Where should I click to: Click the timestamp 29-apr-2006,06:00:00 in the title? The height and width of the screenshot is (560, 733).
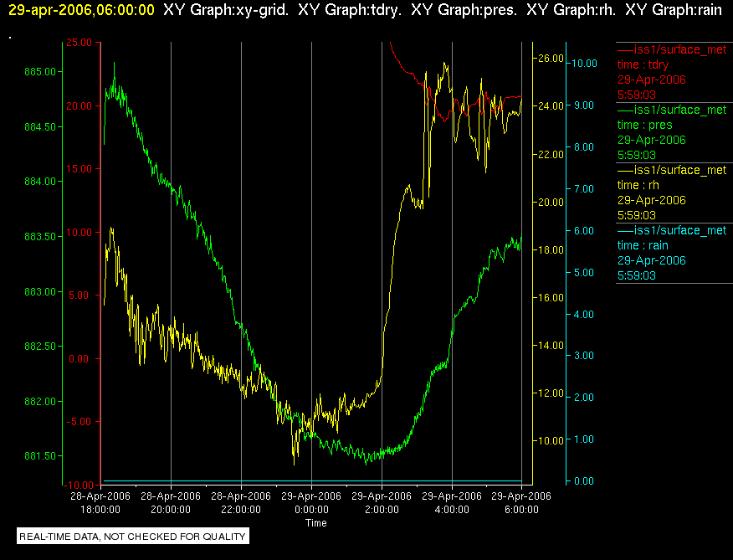81,10
